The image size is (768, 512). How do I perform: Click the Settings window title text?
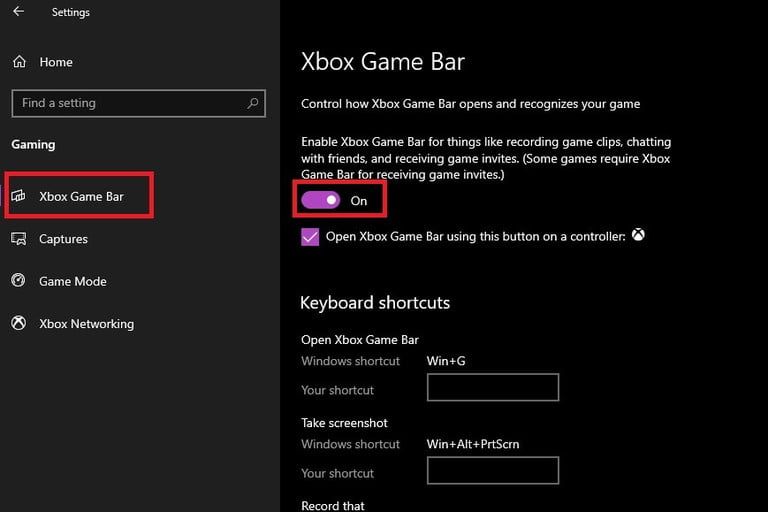point(71,12)
